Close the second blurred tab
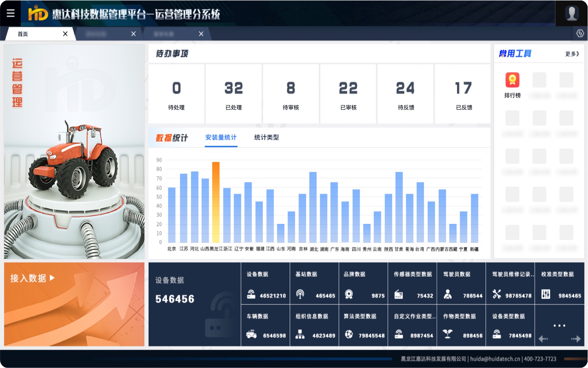Viewport: 588px width, 368px height. [133, 34]
